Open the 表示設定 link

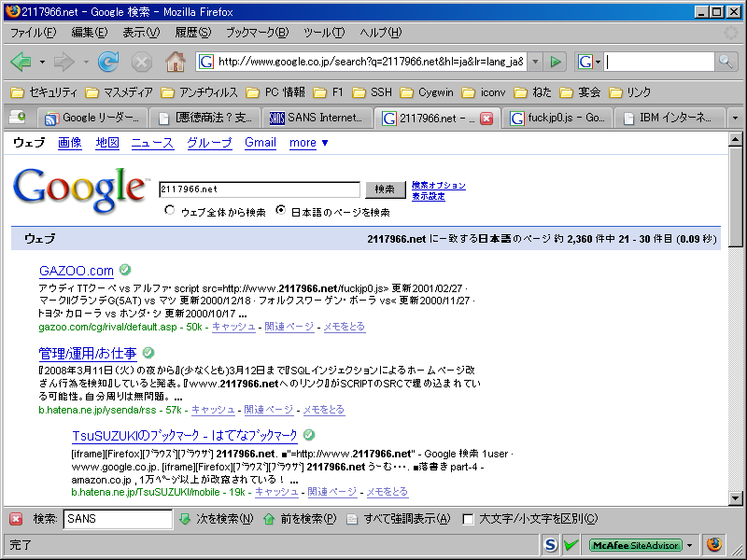(429, 196)
